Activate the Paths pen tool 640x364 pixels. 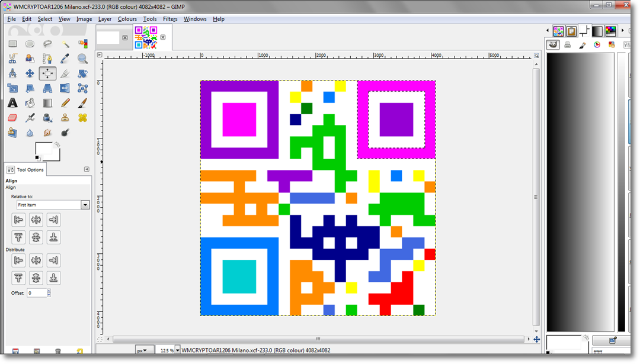point(47,59)
